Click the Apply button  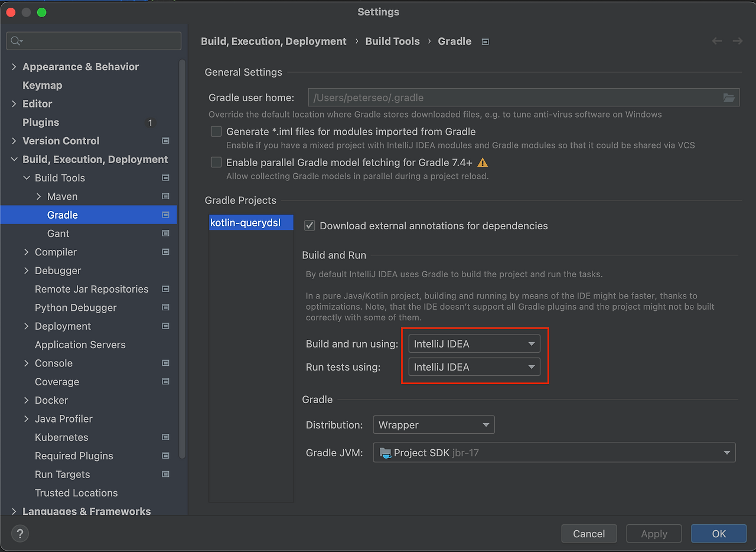click(654, 533)
